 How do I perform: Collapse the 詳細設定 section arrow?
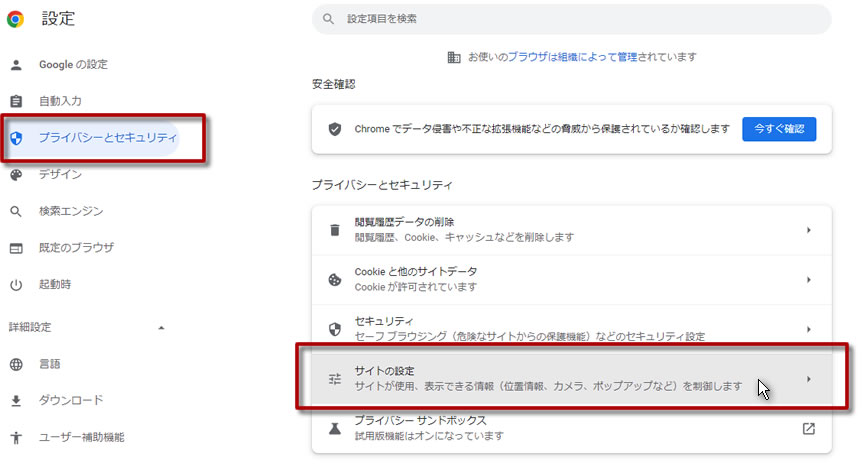tap(161, 328)
